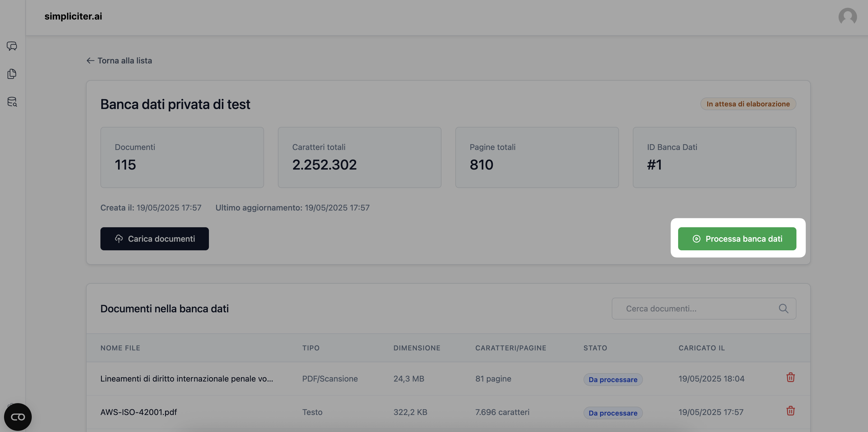
Task: Click the In attesa di elaborazione badge
Action: coord(748,104)
